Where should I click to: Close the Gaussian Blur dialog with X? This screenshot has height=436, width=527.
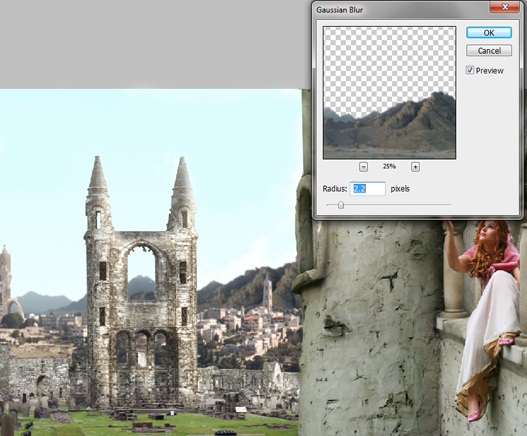tap(504, 7)
